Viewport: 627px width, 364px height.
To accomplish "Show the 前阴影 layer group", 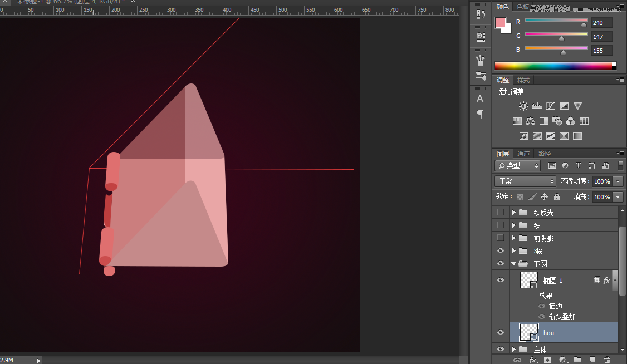I will point(500,238).
